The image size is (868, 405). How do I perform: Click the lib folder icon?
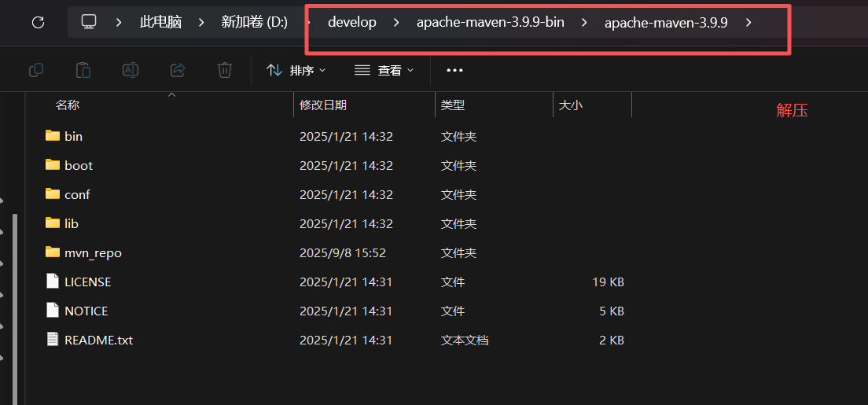click(x=53, y=223)
